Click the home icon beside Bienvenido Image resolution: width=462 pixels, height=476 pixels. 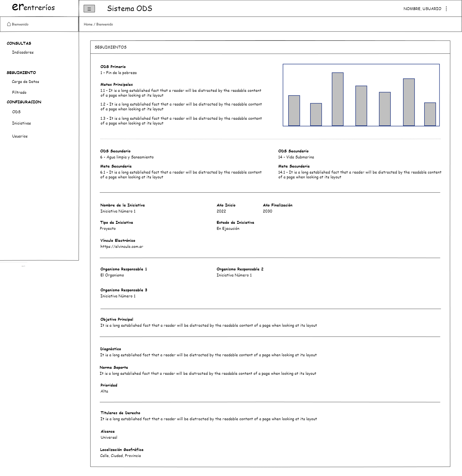point(9,24)
